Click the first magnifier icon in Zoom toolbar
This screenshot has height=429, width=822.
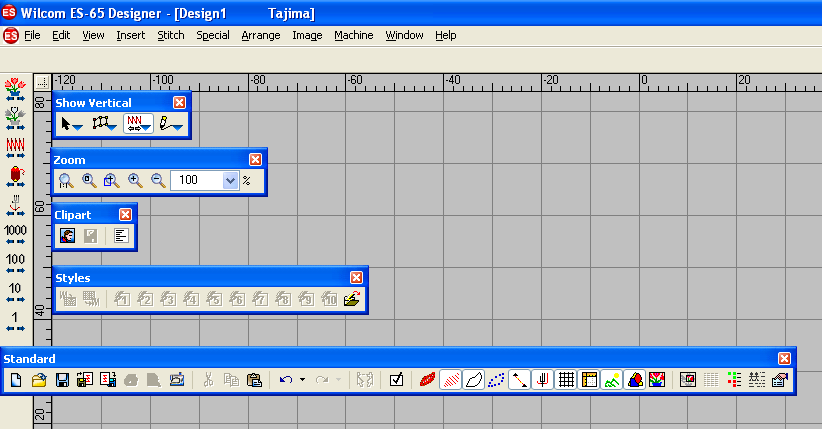[x=66, y=180]
